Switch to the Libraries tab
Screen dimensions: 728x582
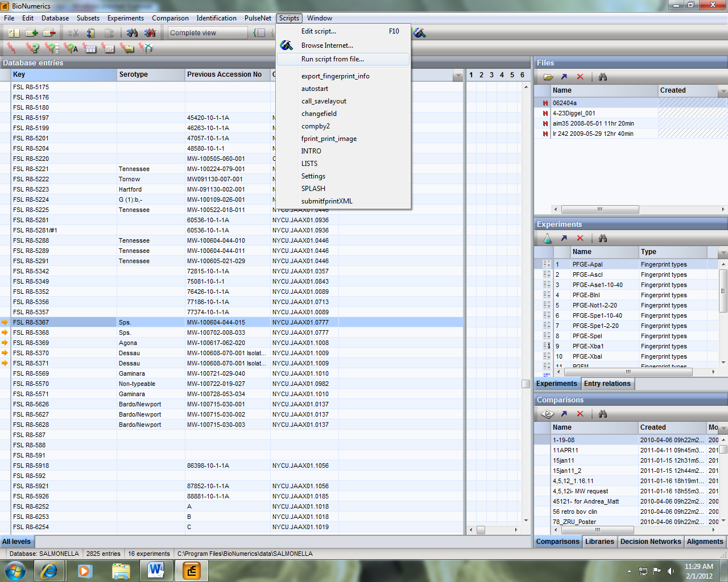599,542
